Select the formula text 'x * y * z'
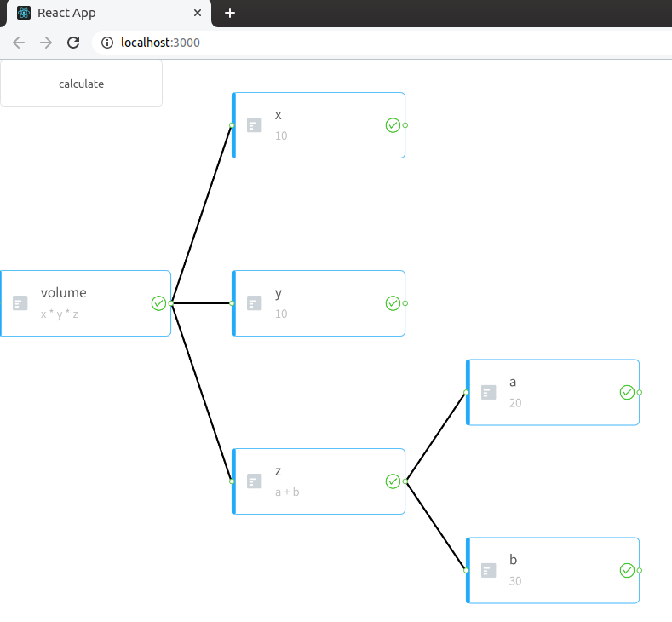Image resolution: width=672 pixels, height=622 pixels. (x=59, y=314)
